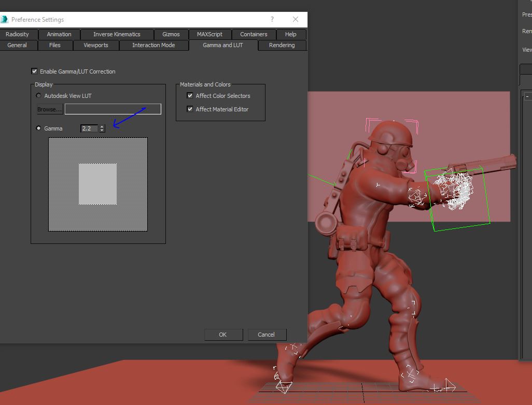Open the Files tab
The width and height of the screenshot is (532, 405).
[54, 45]
